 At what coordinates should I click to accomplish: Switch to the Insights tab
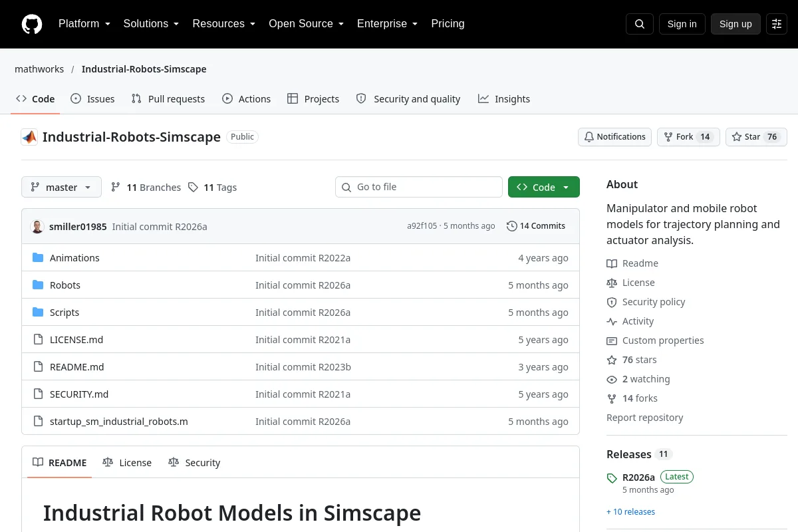tap(504, 99)
